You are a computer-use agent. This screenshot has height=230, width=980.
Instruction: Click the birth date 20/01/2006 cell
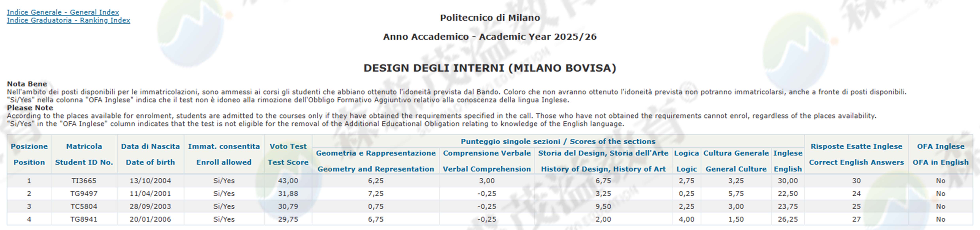pos(150,219)
